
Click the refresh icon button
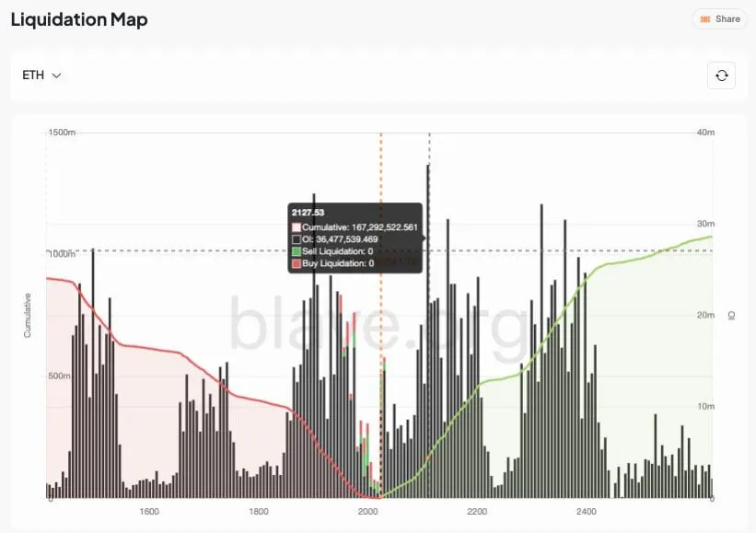(x=721, y=75)
